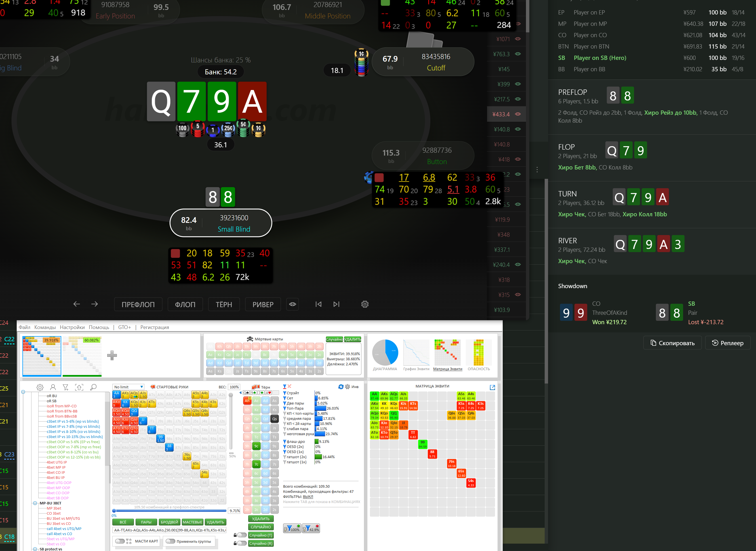This screenshot has height=551, width=756.
Task: Jump to the hand end in the replayer
Action: click(336, 304)
